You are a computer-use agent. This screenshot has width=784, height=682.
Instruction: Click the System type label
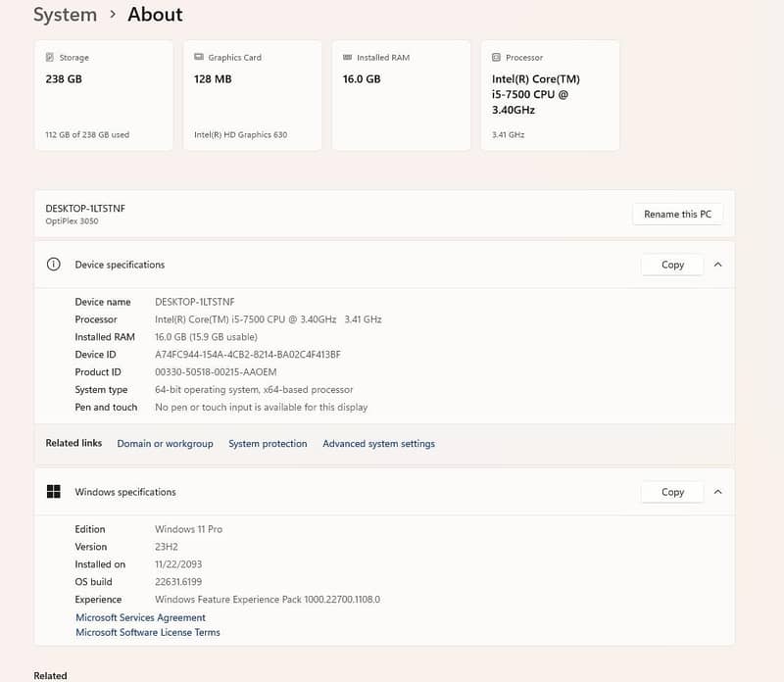click(101, 389)
